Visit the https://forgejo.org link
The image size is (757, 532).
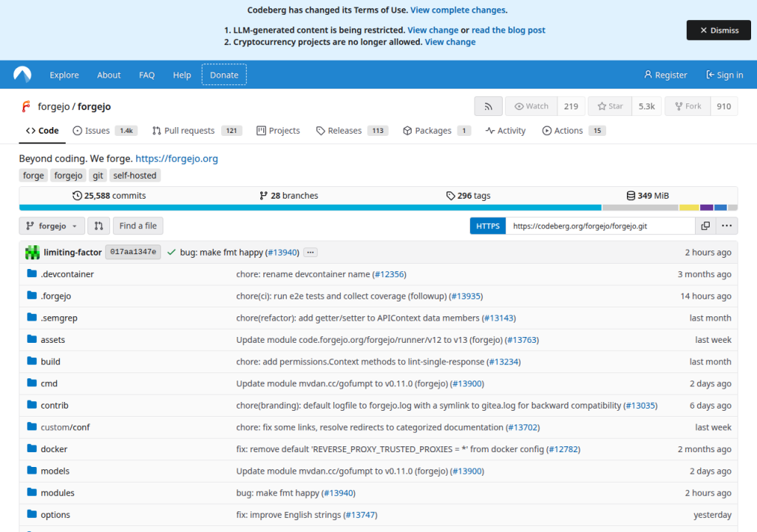177,158
